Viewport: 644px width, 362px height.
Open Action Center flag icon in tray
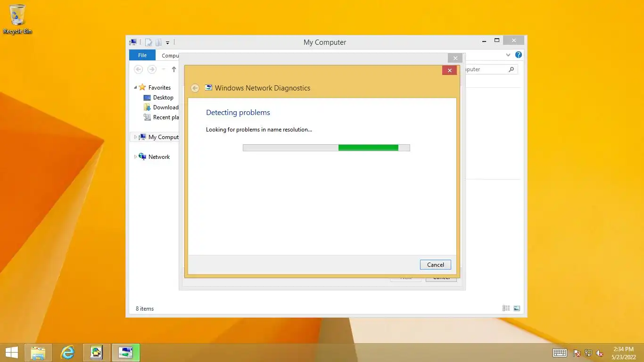click(577, 353)
